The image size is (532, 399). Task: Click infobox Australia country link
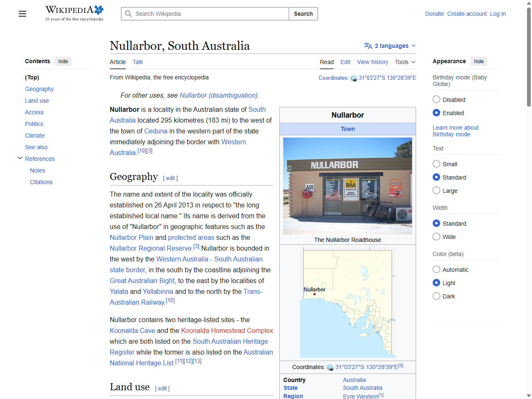354,380
